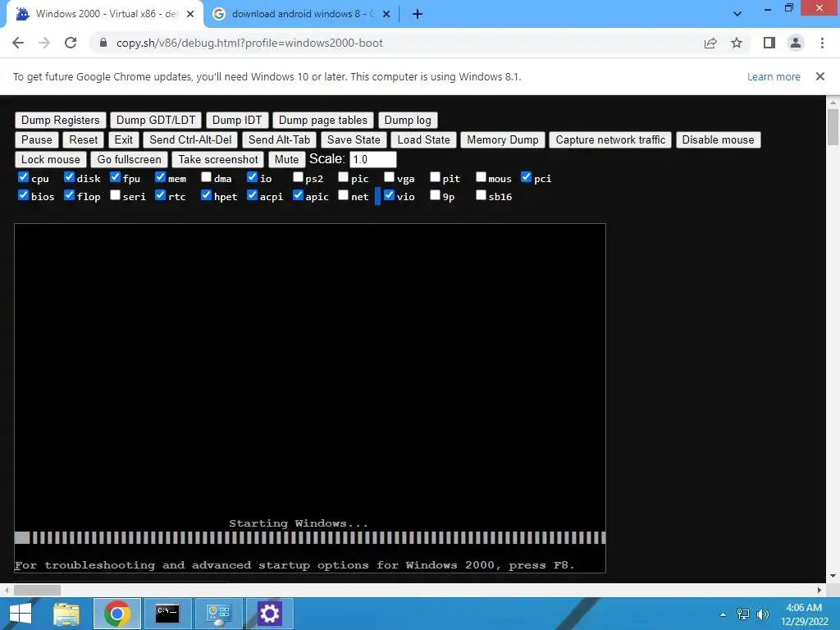
Task: Click the volume speaker tray icon
Action: point(763,614)
